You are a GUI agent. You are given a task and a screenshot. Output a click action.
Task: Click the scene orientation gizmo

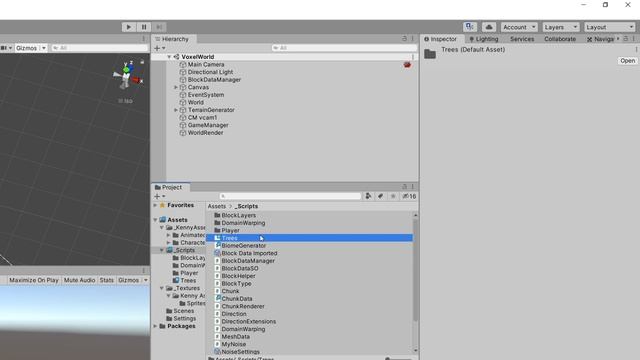(x=127, y=78)
